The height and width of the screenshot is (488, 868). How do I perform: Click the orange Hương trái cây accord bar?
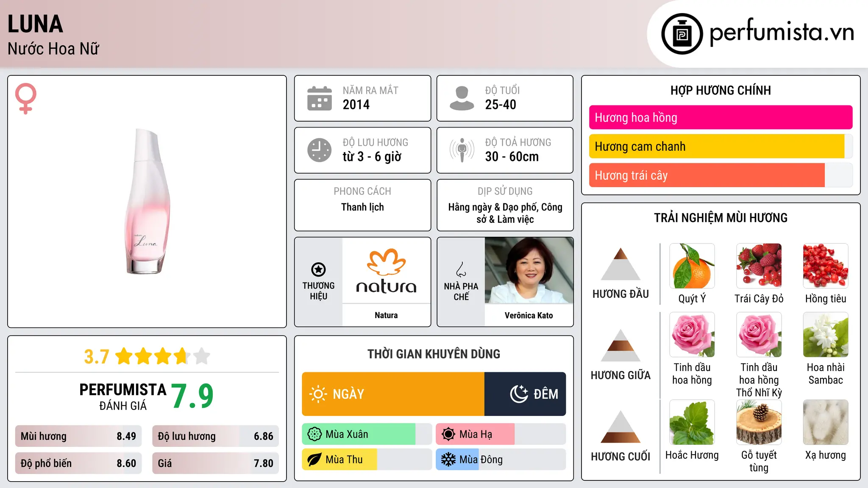pyautogui.click(x=707, y=175)
